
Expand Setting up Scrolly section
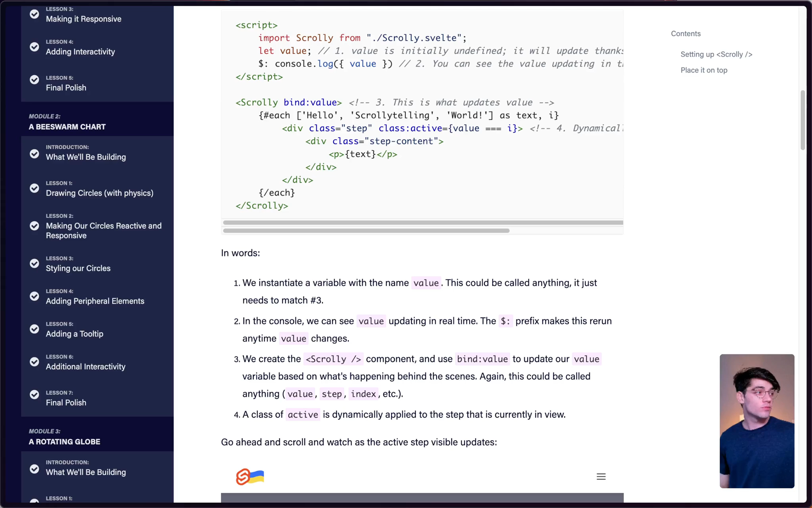point(716,54)
